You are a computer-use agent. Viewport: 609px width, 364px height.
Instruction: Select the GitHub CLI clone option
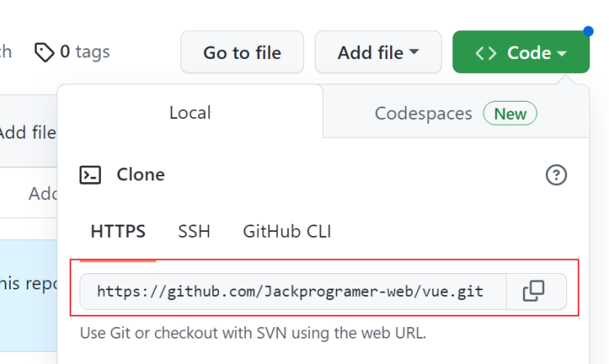tap(287, 231)
